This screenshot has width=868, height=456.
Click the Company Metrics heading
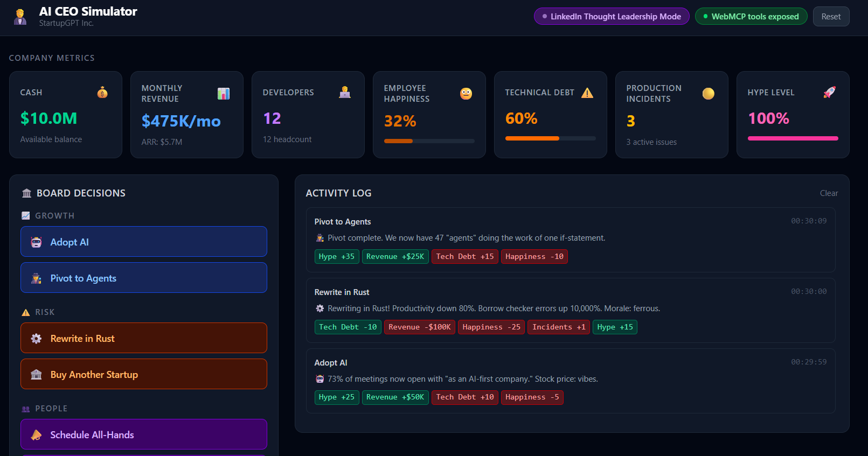point(52,58)
